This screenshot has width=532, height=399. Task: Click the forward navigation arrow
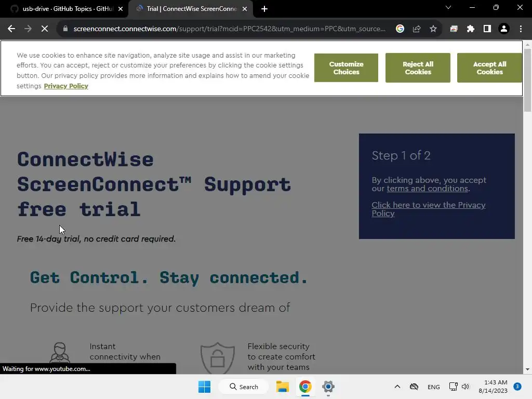click(28, 29)
